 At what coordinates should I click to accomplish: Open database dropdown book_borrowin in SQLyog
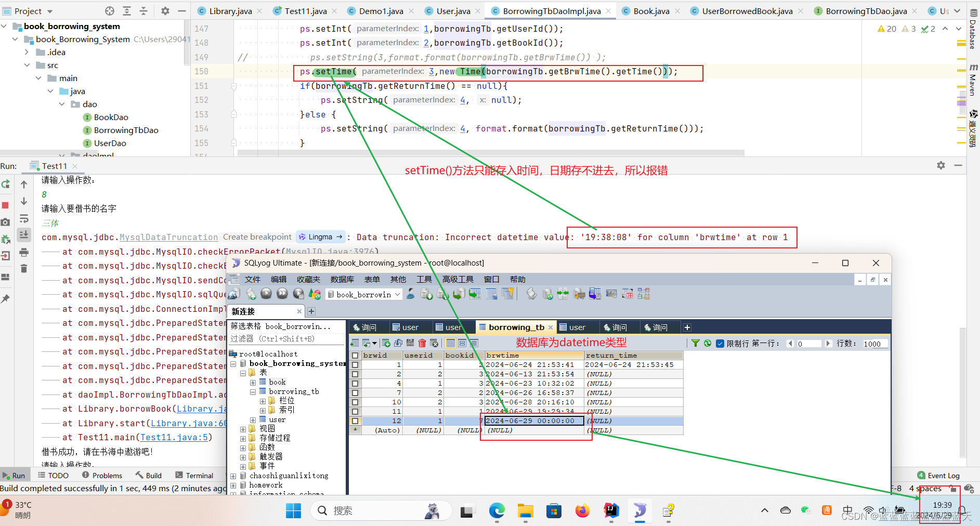pyautogui.click(x=364, y=294)
